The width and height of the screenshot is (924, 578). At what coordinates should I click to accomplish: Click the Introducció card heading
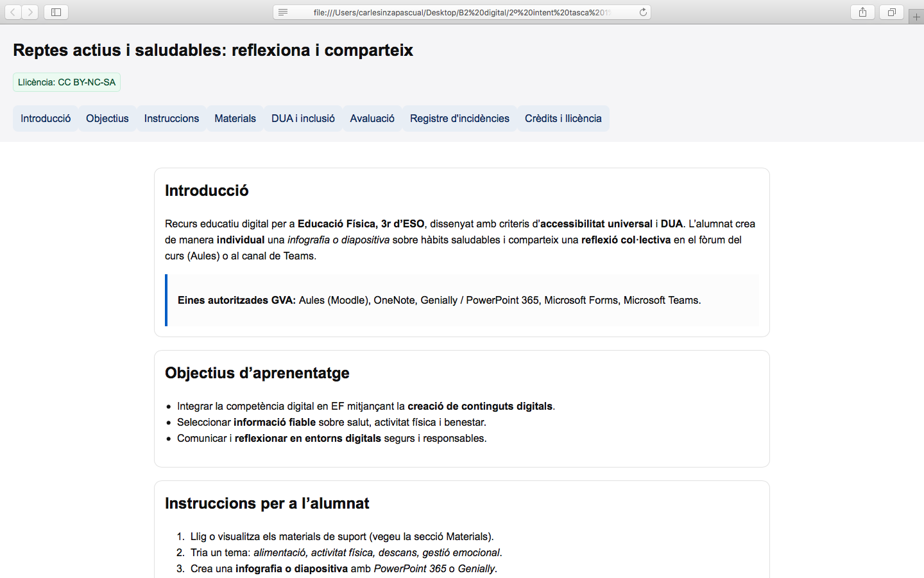207,191
